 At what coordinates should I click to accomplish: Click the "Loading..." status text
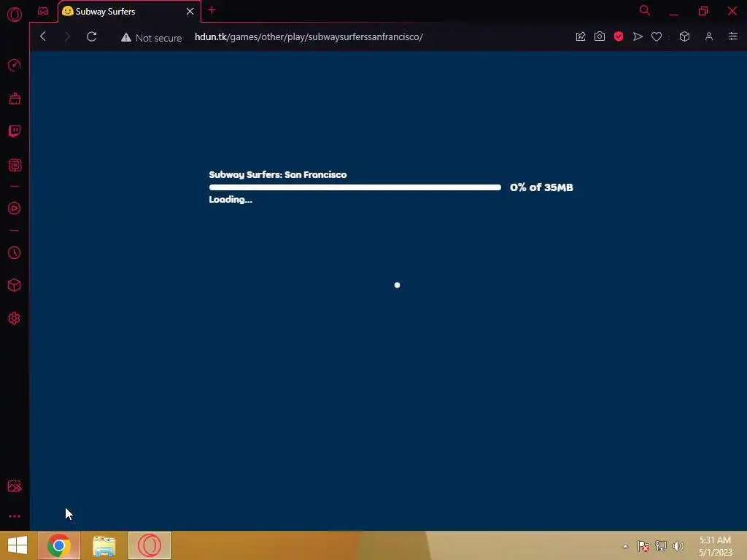[231, 200]
